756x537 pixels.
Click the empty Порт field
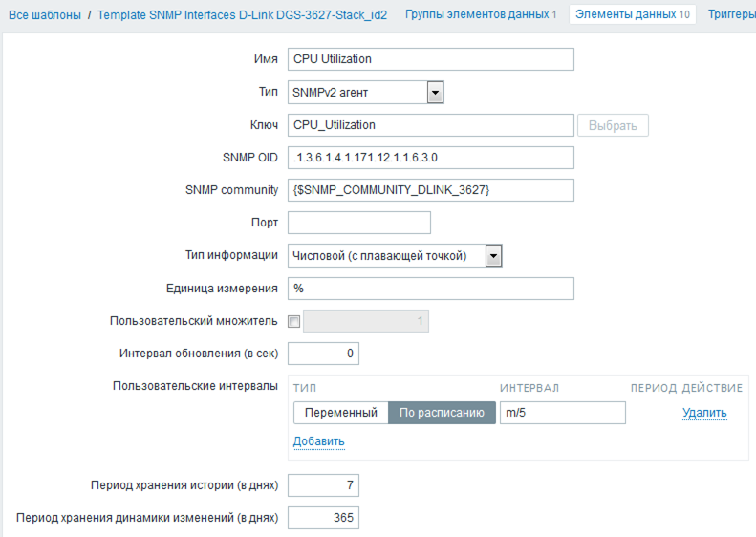click(x=358, y=223)
